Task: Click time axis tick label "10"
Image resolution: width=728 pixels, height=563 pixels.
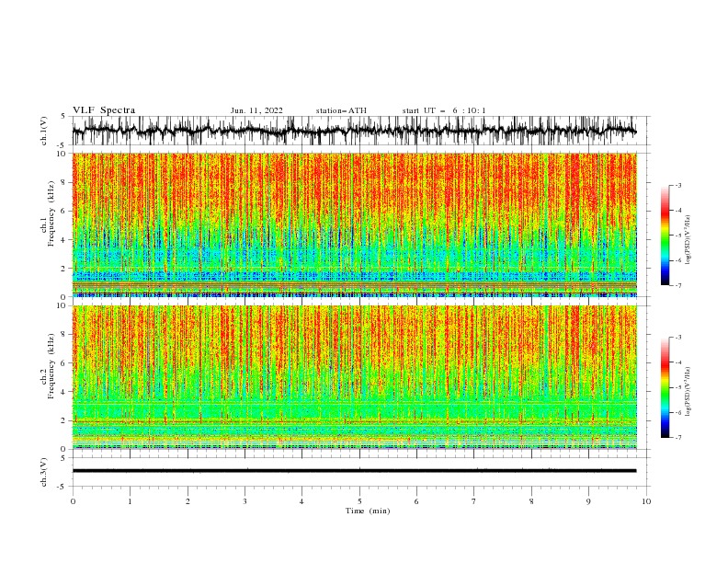Action: pyautogui.click(x=646, y=501)
